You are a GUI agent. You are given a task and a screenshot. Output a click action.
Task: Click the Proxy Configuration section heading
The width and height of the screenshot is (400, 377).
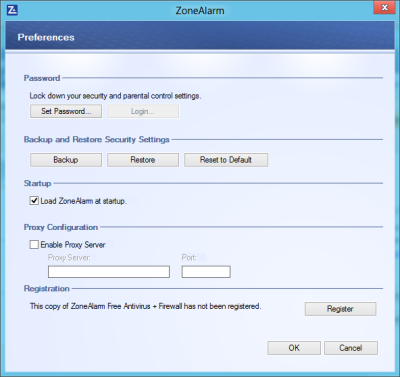pos(61,227)
